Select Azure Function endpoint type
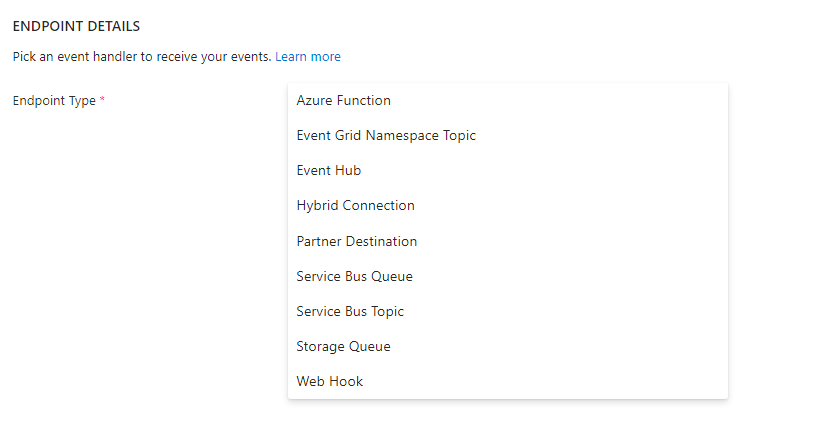Image resolution: width=824 pixels, height=430 pixels. 508,100
